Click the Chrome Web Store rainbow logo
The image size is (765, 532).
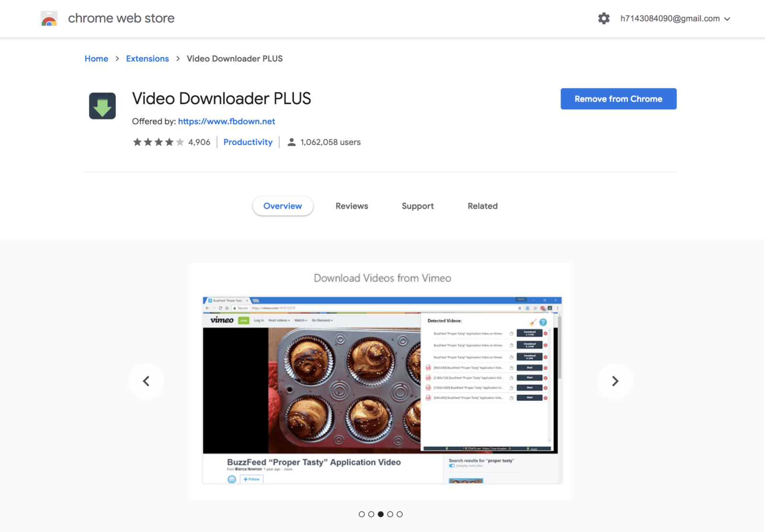pos(49,19)
